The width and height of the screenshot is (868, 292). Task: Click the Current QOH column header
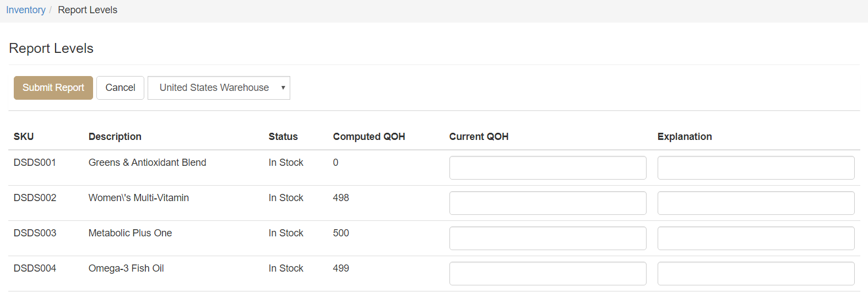[479, 137]
